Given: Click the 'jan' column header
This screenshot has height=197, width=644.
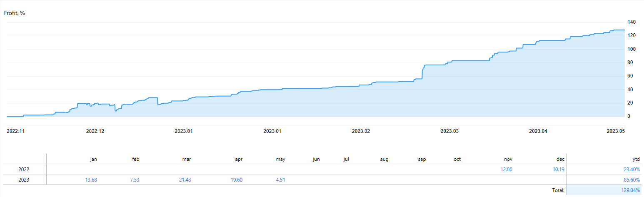Looking at the screenshot, I should pos(94,159).
